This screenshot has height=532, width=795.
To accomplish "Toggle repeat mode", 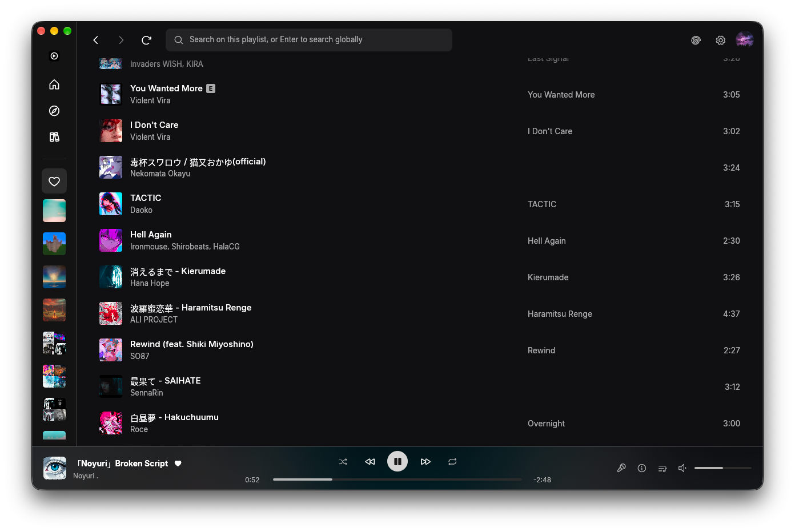I will (x=452, y=461).
